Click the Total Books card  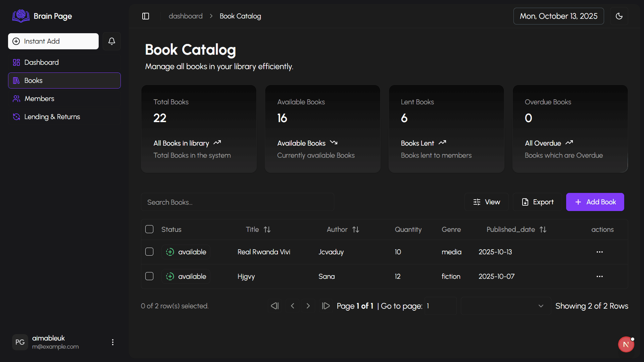(199, 129)
